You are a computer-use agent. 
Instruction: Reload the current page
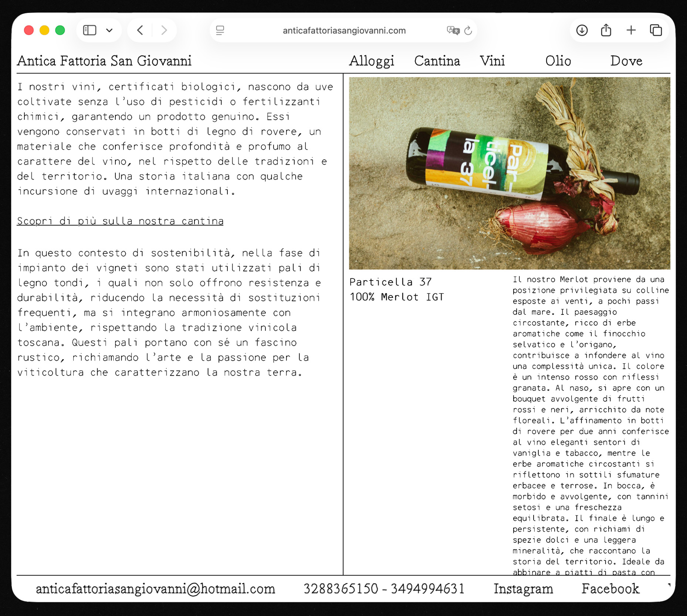(x=468, y=30)
